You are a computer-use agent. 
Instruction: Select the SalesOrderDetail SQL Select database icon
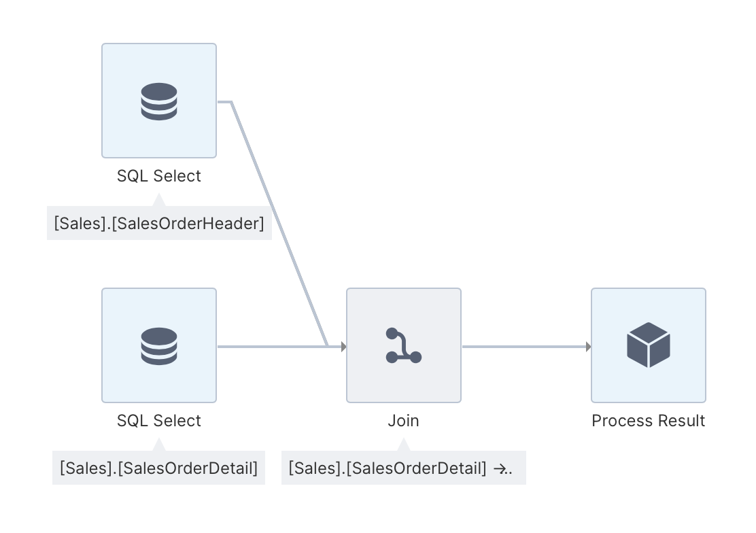(159, 345)
